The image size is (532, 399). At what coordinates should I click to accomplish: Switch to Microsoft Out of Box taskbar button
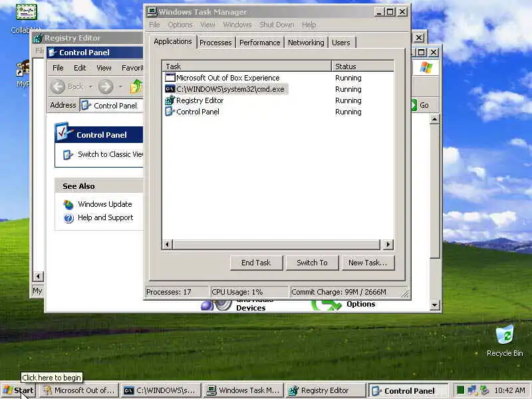(x=79, y=390)
